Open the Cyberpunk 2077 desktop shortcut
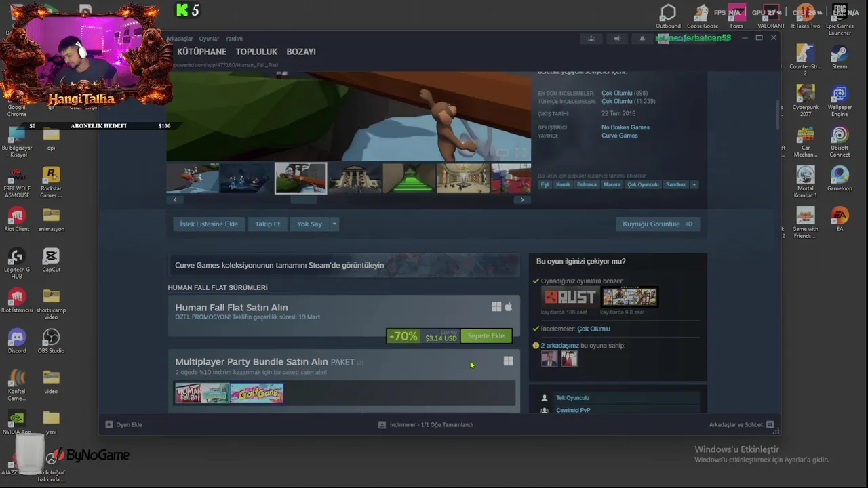 tap(805, 100)
